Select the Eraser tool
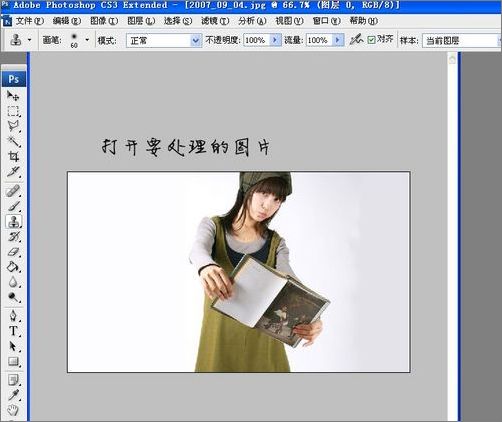The image size is (502, 422). (13, 252)
